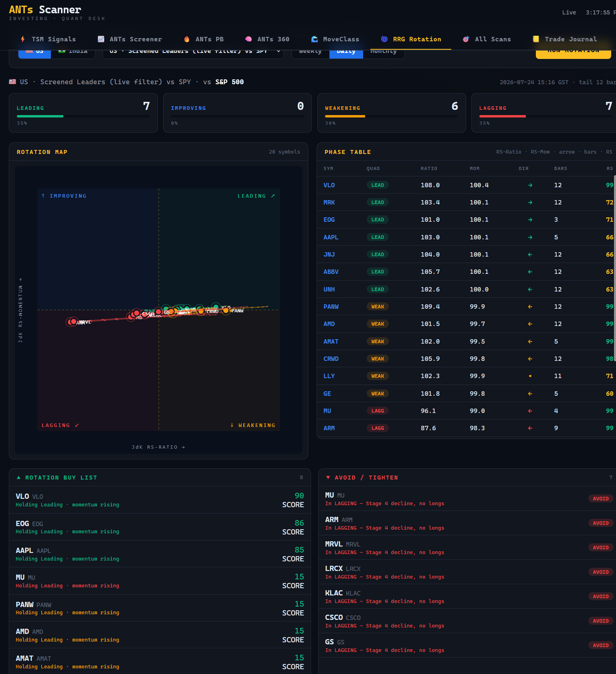Click the red triangle next to Avoid / Tighten

(328, 478)
